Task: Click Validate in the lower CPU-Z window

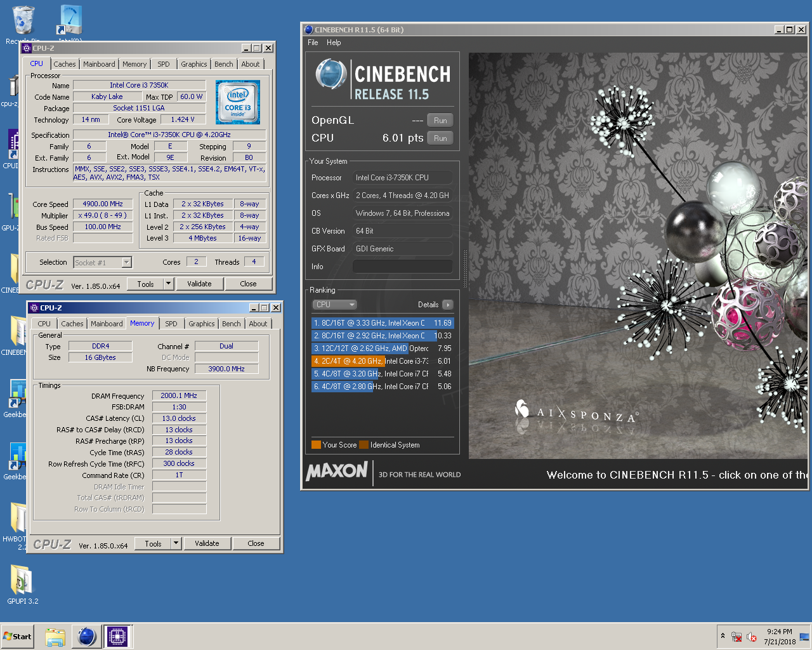Action: (207, 543)
